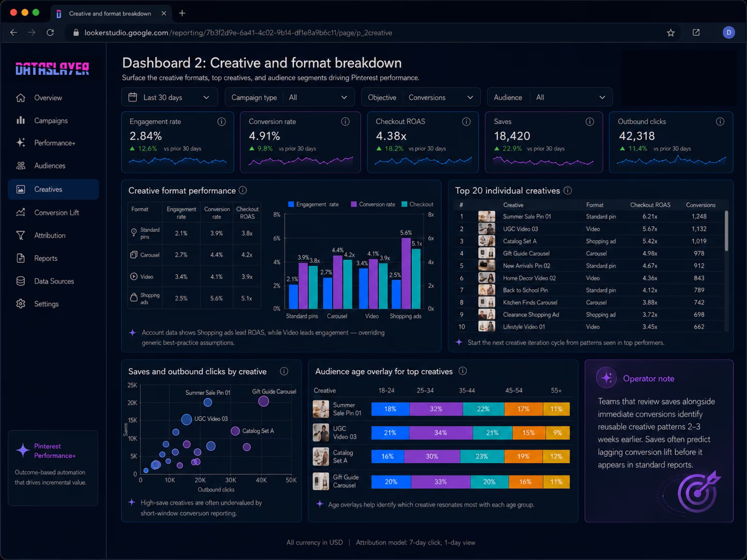
Task: Click the Shopping ads 5.6% conversion bar
Action: click(406, 273)
